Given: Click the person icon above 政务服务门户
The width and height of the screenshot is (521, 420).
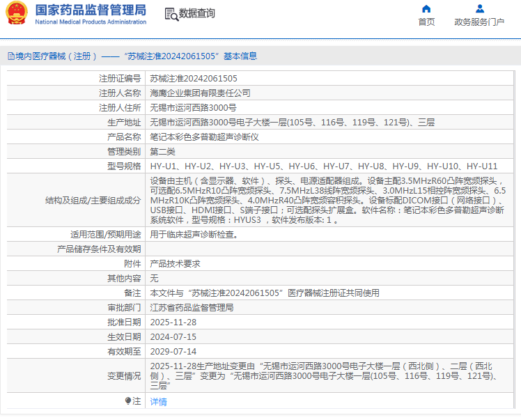Looking at the screenshot, I should click(x=479, y=9).
